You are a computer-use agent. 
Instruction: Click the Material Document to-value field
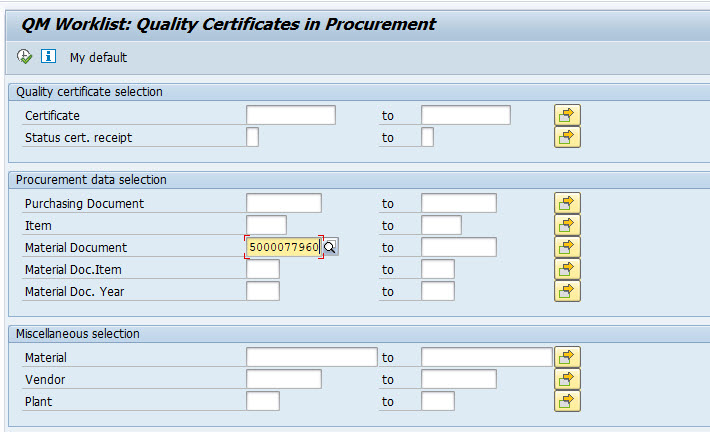coord(459,247)
